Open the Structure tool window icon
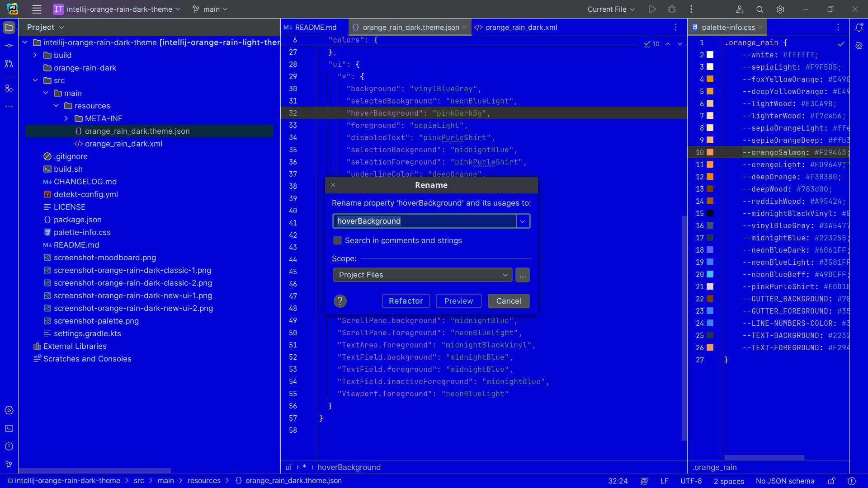Image resolution: width=868 pixels, height=488 pixels. pyautogui.click(x=9, y=88)
